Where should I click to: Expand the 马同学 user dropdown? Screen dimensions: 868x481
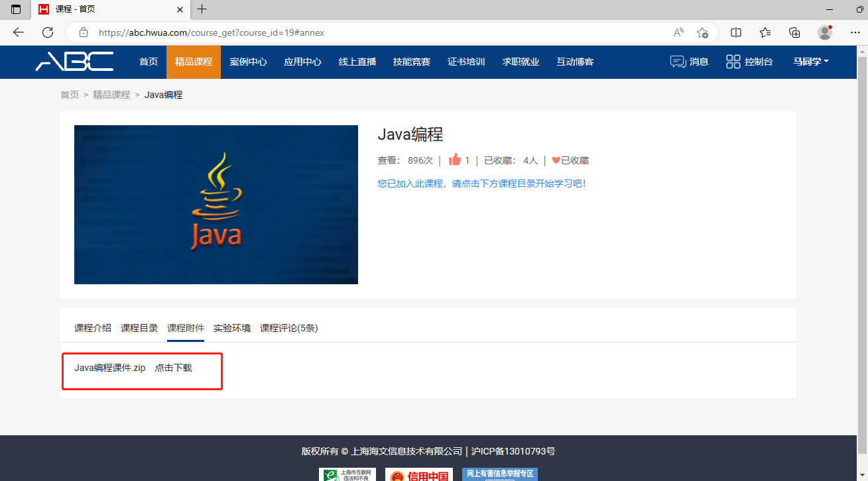[x=811, y=62]
